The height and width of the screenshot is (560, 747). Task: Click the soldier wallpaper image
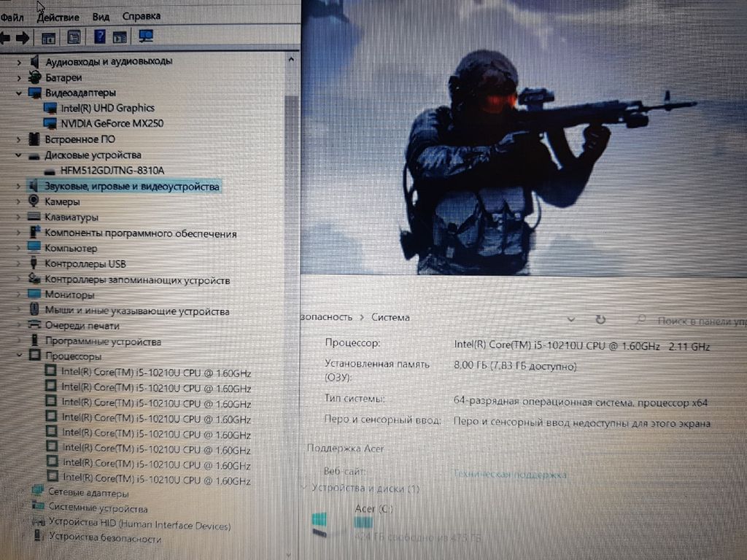[524, 137]
